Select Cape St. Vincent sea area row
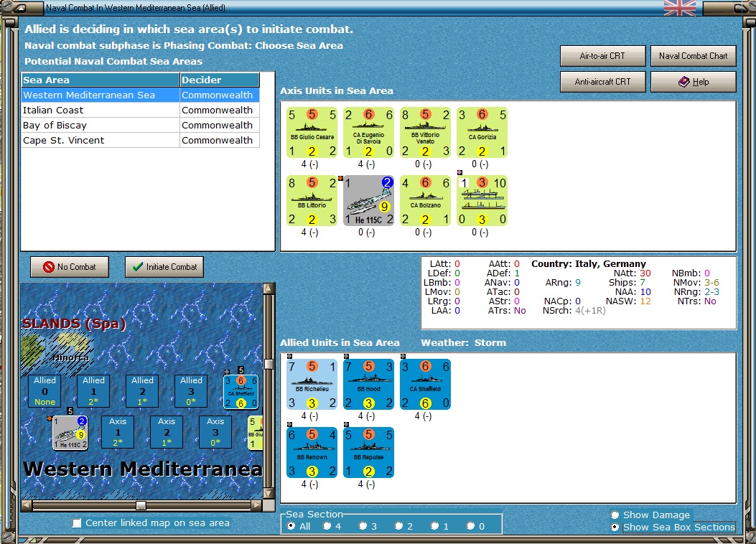The height and width of the screenshot is (544, 756). [x=140, y=140]
